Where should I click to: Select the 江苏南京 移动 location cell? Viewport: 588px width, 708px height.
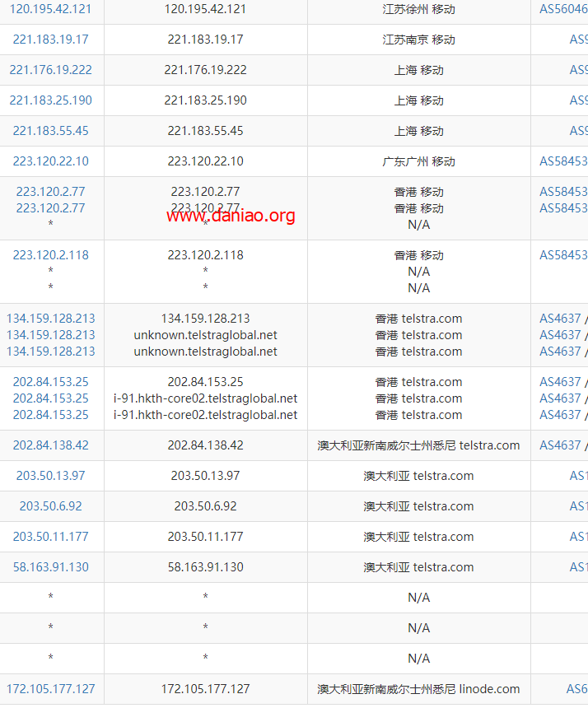(418, 40)
